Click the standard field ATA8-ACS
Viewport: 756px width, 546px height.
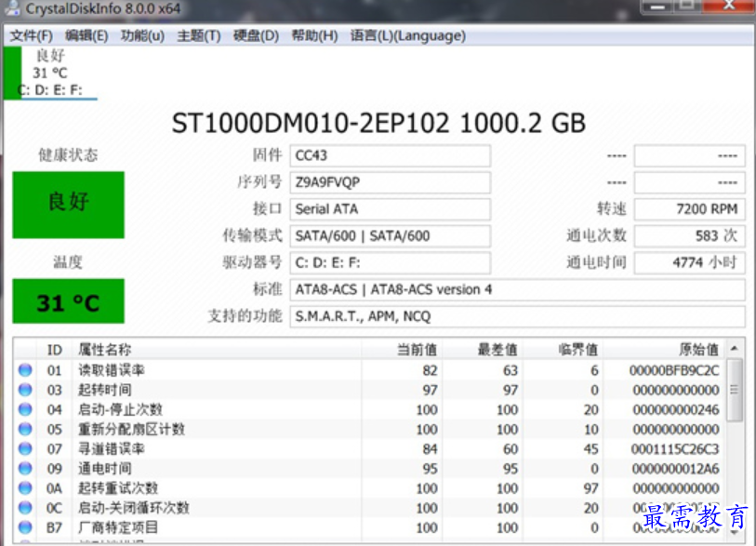coord(517,290)
